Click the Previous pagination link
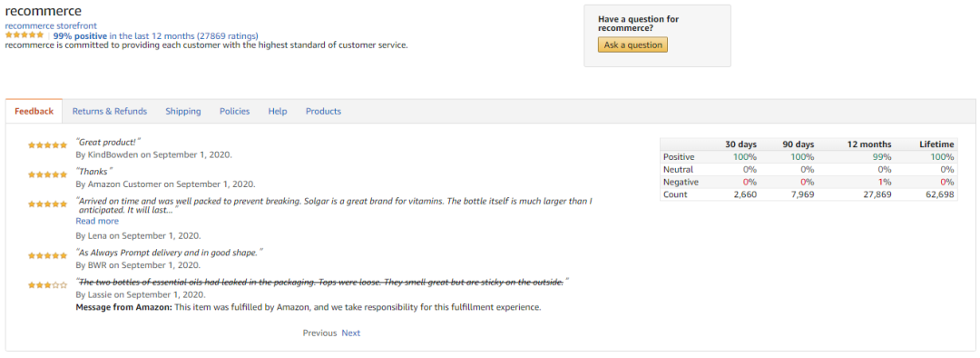980x358 pixels. tap(319, 333)
